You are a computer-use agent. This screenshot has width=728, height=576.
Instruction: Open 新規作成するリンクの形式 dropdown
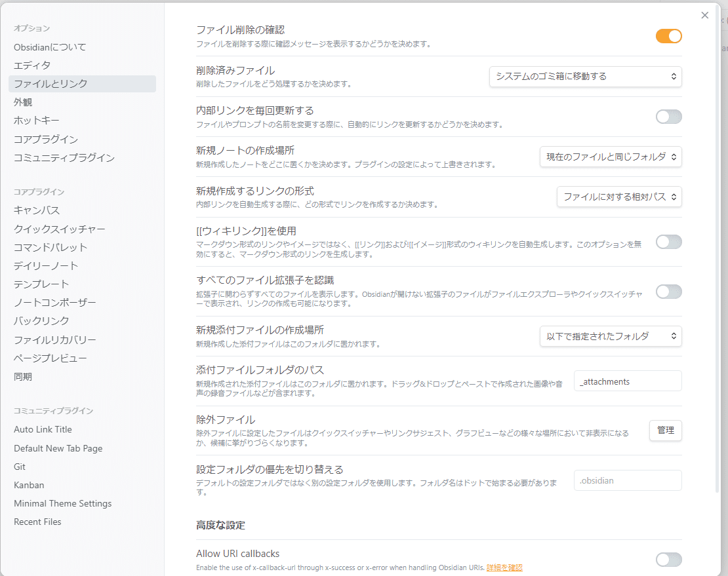(619, 197)
